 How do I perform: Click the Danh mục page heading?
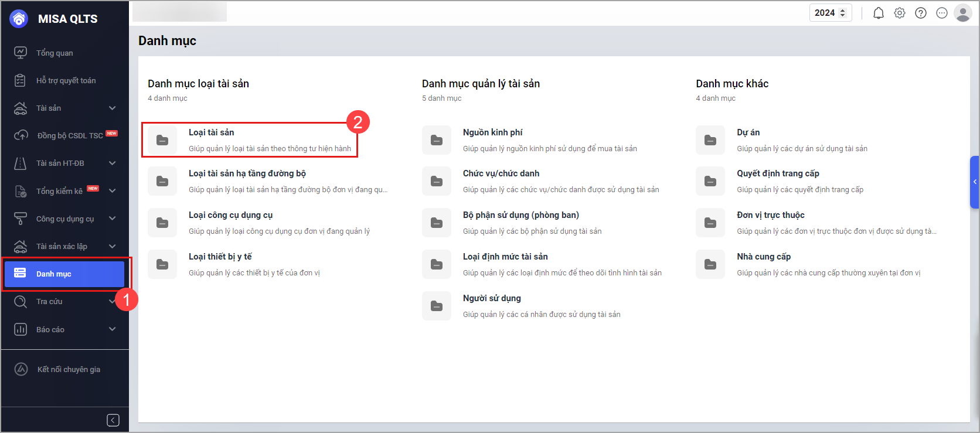pos(167,40)
